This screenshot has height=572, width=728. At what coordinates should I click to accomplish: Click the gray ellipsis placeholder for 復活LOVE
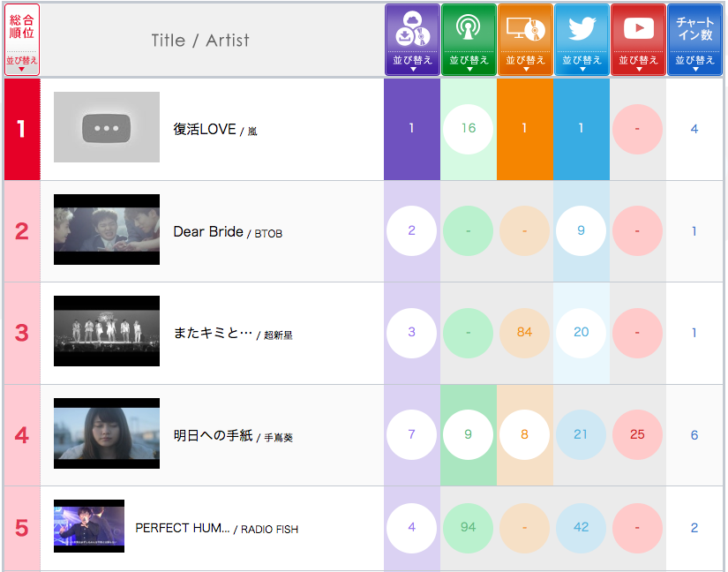107,128
